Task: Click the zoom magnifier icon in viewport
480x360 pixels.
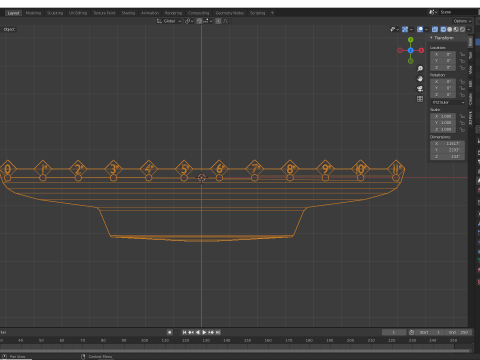Action: [420, 69]
